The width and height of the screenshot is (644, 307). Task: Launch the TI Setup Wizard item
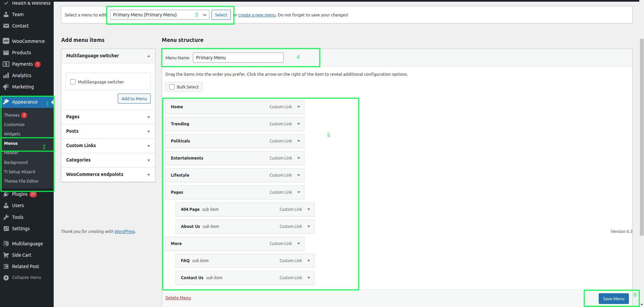tap(19, 172)
